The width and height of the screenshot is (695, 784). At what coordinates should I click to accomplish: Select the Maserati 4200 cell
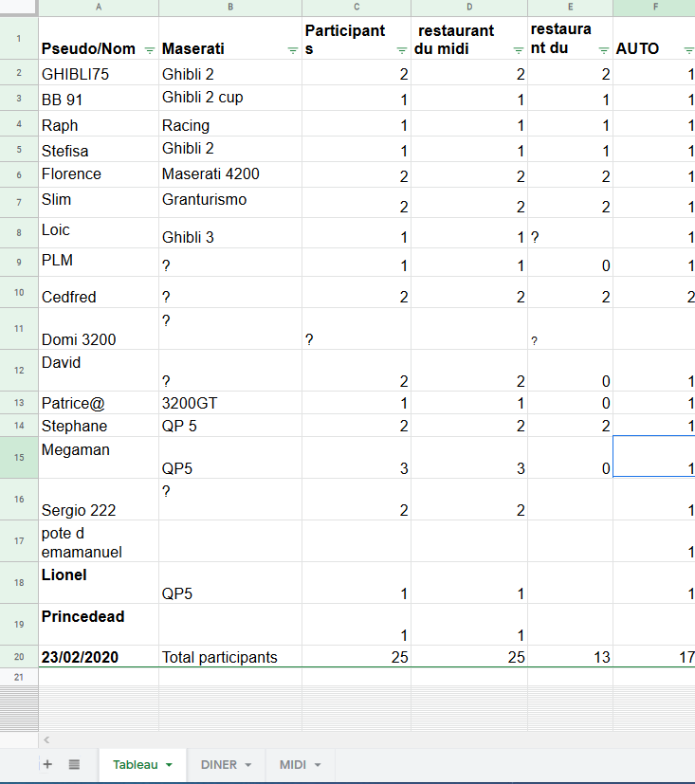point(230,175)
